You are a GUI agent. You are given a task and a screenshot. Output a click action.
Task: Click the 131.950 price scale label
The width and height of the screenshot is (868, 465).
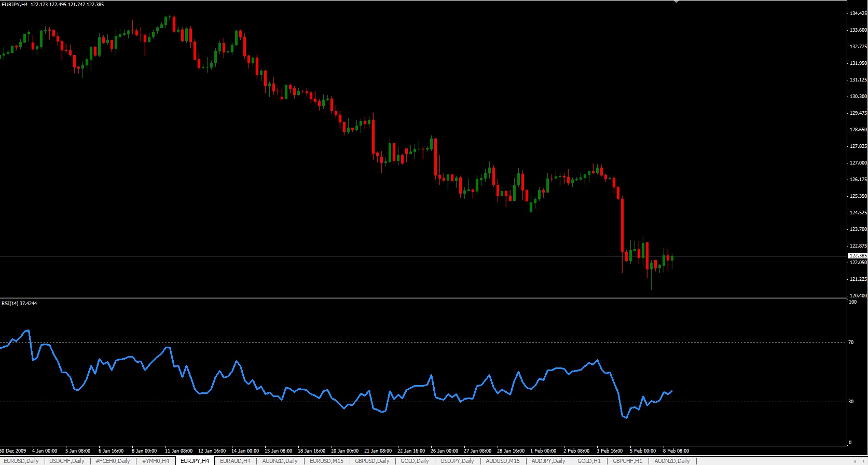858,63
